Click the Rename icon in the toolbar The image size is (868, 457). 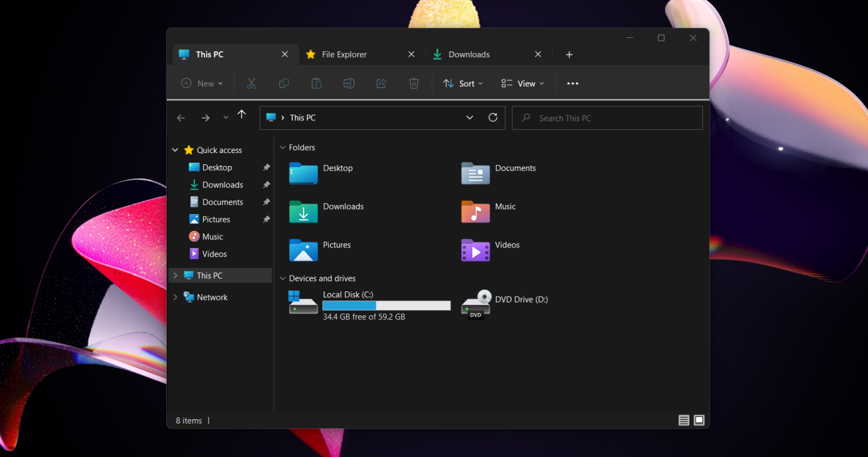(x=349, y=83)
